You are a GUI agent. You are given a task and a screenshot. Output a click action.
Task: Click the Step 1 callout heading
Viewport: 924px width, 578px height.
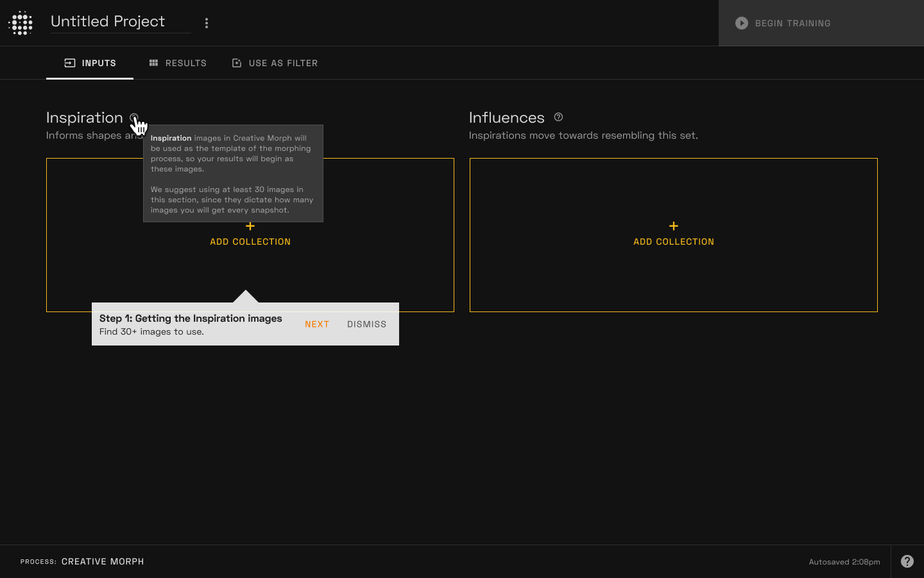point(191,319)
